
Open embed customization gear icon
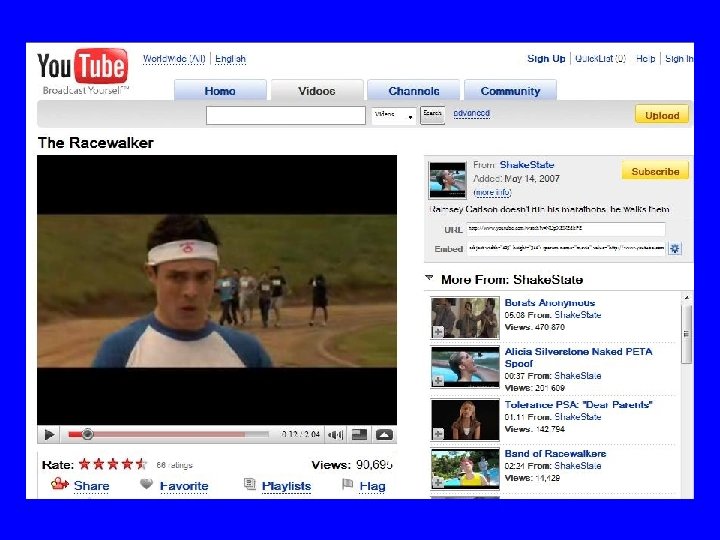[675, 249]
